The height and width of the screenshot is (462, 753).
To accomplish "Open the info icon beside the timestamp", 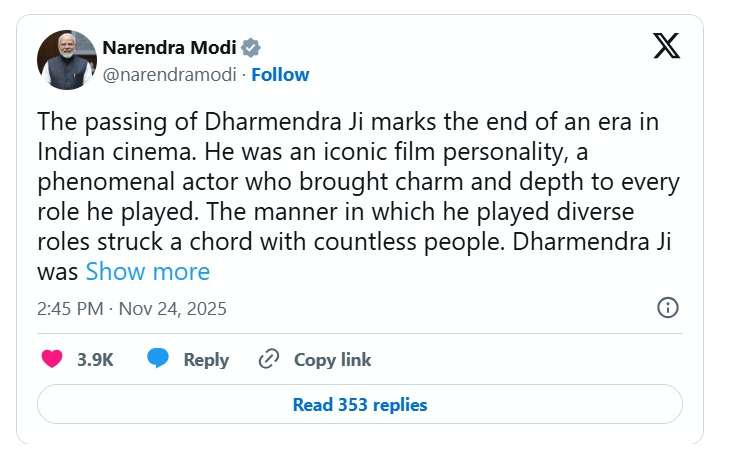I will pyautogui.click(x=668, y=307).
